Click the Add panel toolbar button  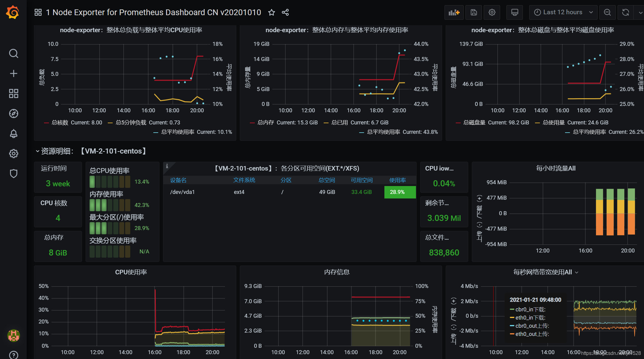454,12
